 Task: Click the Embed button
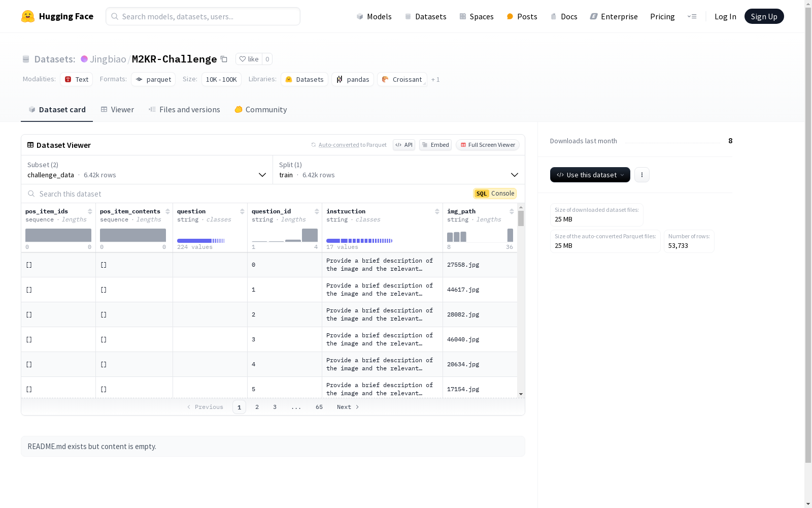click(x=435, y=145)
